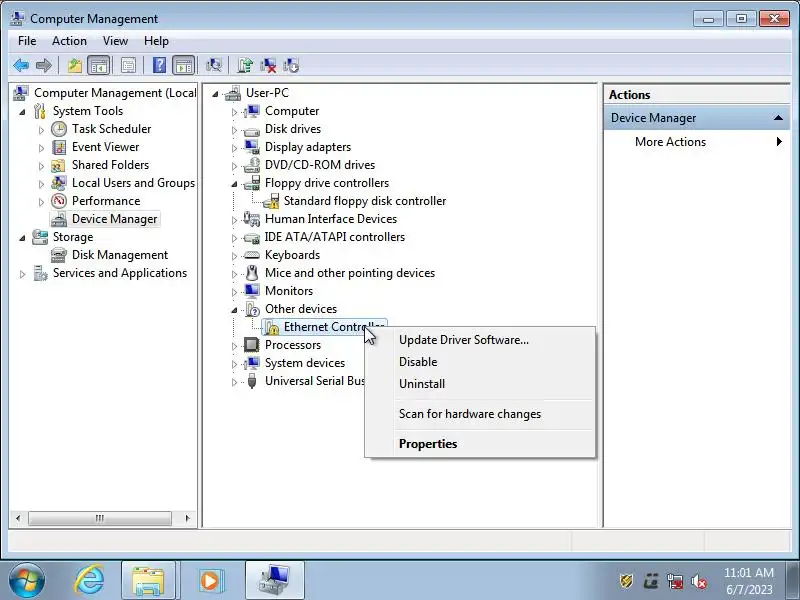This screenshot has width=800, height=600.
Task: Choose Disable from the context menu
Action: coord(480,362)
